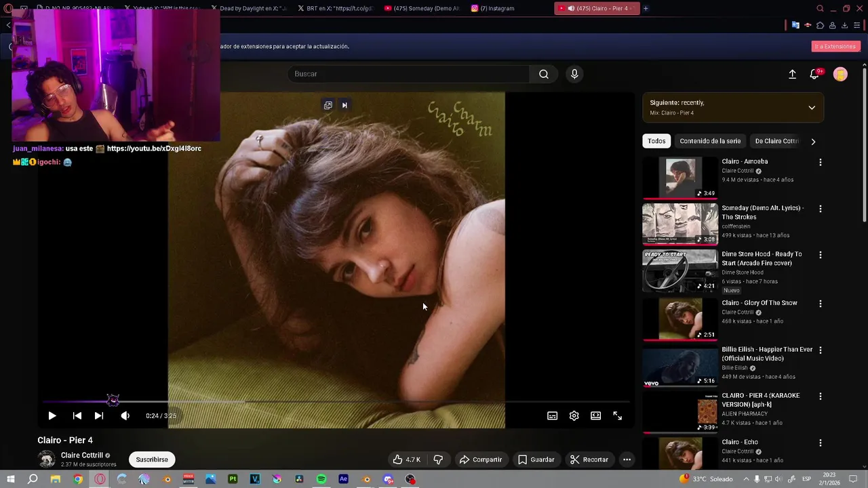This screenshot has width=868, height=488.
Task: Select the Todos filter chip
Action: click(x=656, y=141)
